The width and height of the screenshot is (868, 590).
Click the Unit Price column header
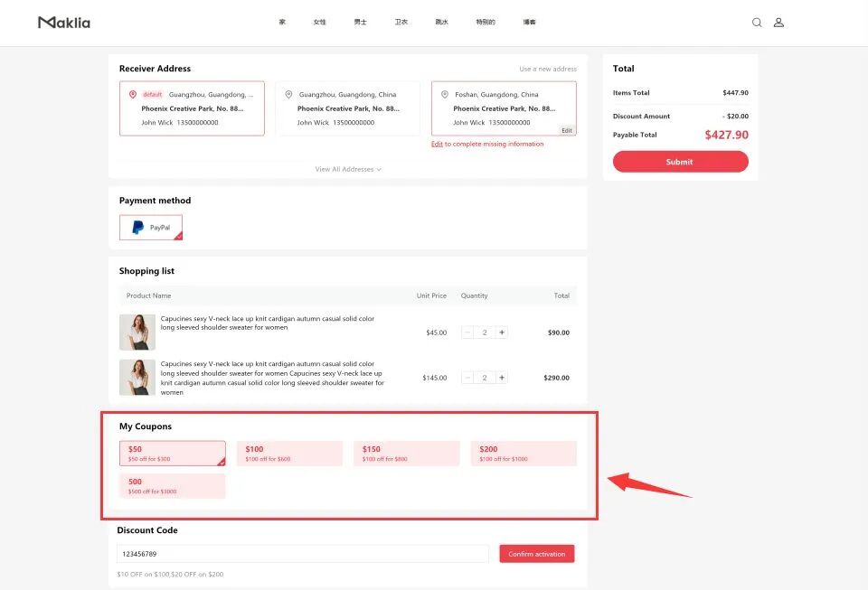pos(431,295)
